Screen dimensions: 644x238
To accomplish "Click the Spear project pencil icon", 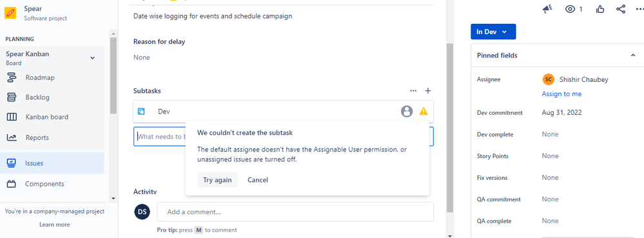I will (10, 13).
